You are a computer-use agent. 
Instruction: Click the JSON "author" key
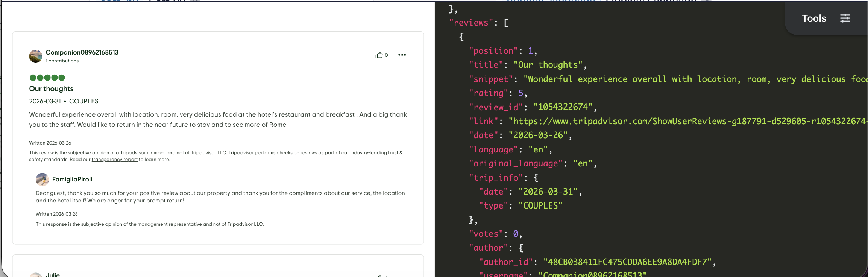tap(488, 248)
